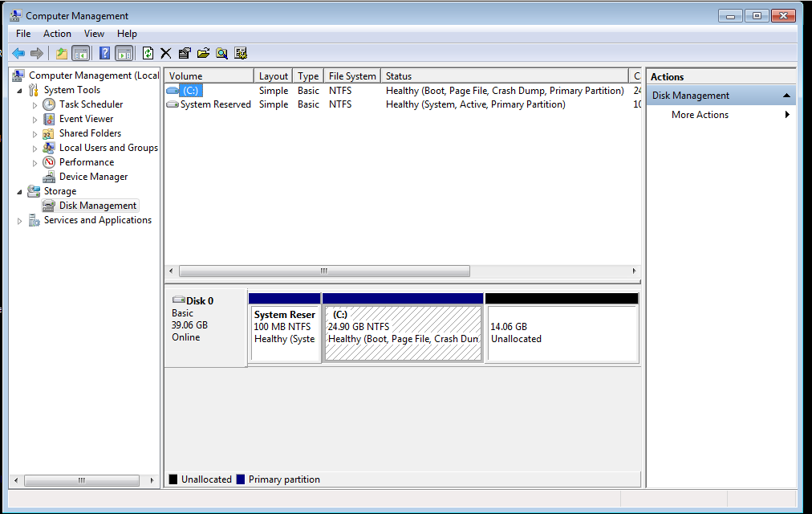Expand the Event Viewer node arrow

coord(35,120)
